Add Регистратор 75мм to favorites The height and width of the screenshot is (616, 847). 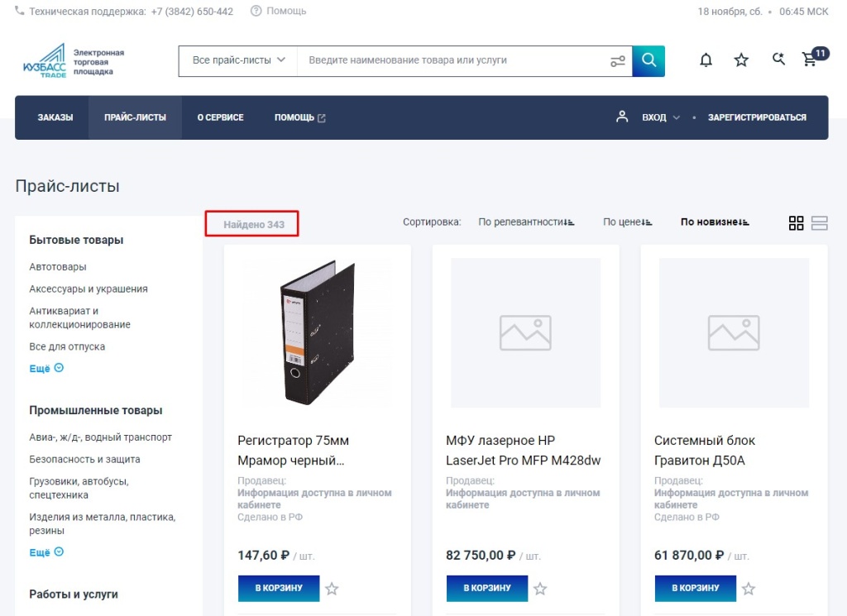332,589
